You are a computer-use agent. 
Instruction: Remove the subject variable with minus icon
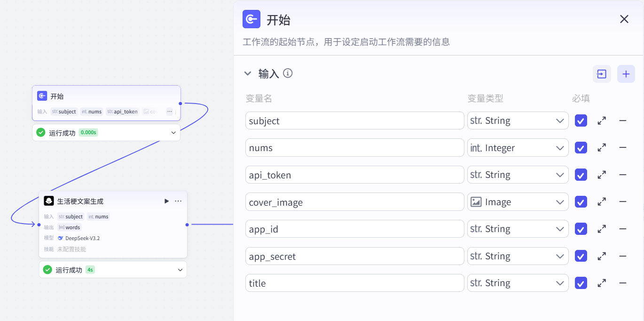623,120
